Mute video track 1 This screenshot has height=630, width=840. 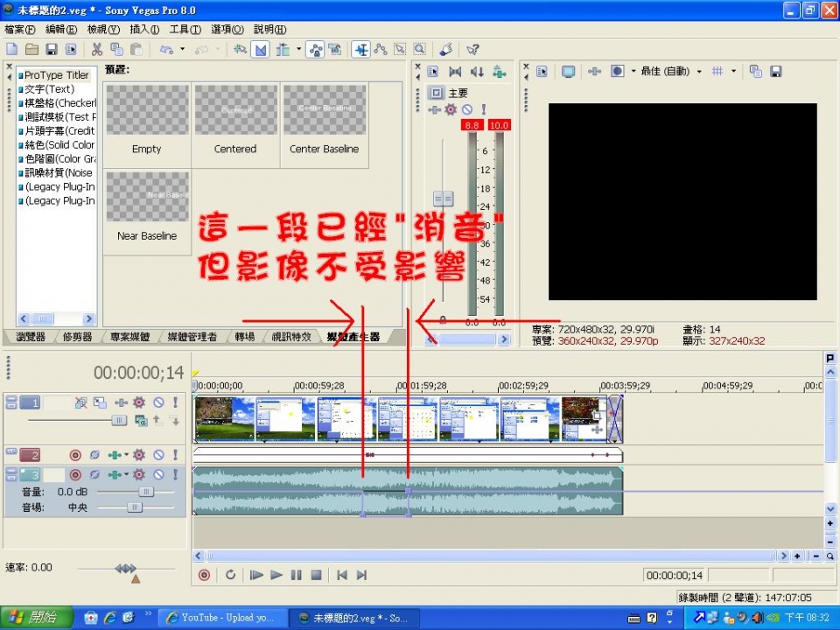(158, 402)
